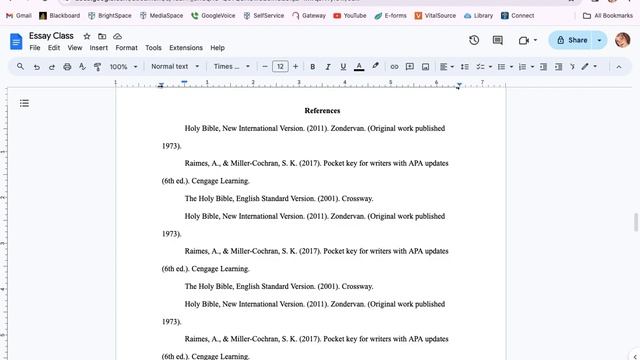Open the All Bookmarks folder

[608, 16]
